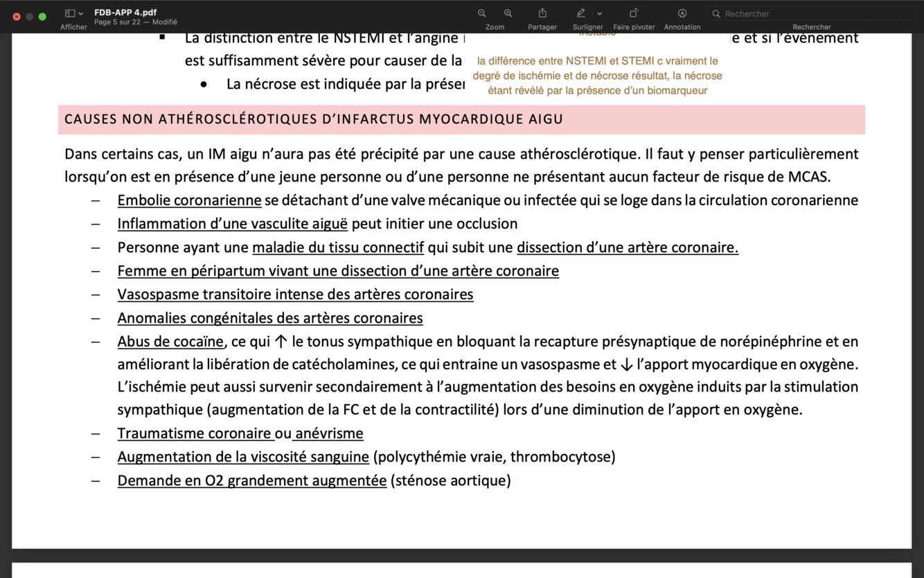Click the zoom in magnifier icon
924x578 pixels.
point(508,13)
